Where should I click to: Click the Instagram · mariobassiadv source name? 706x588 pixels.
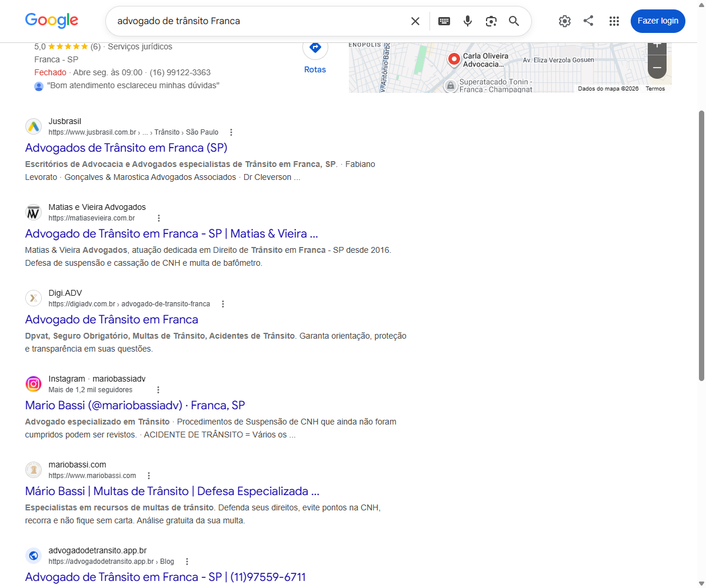click(97, 379)
